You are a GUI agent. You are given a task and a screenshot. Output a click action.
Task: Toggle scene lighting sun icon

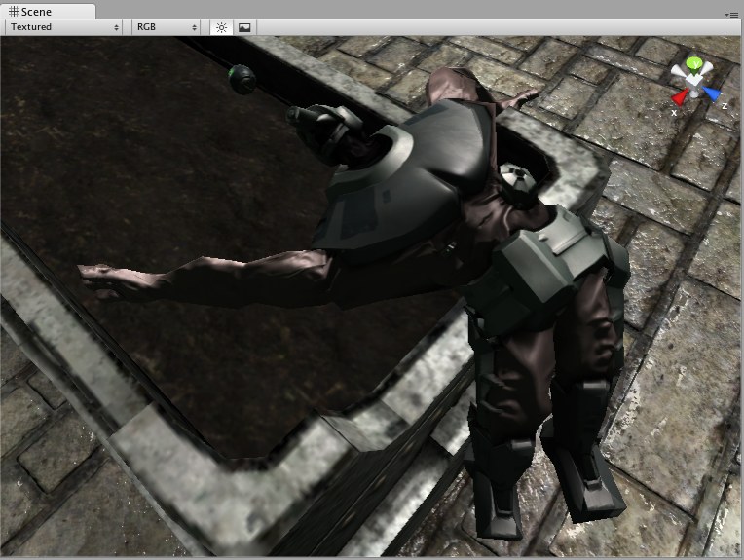point(221,27)
